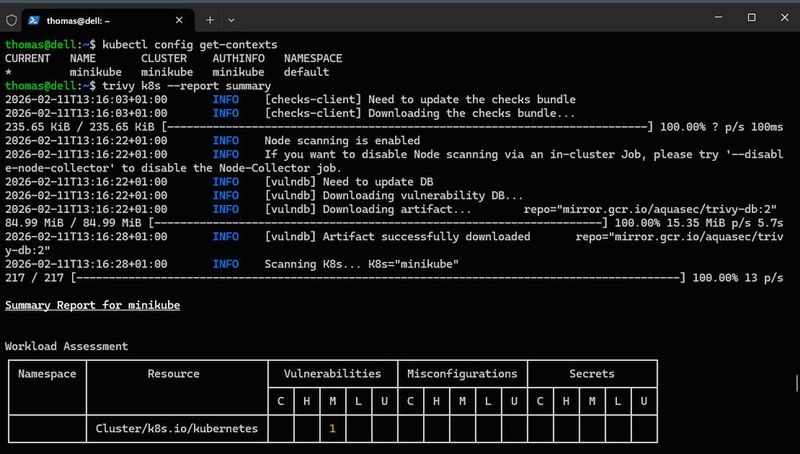Click the 'CURRENT' column header
This screenshot has height=454, width=800.
pyautogui.click(x=28, y=58)
